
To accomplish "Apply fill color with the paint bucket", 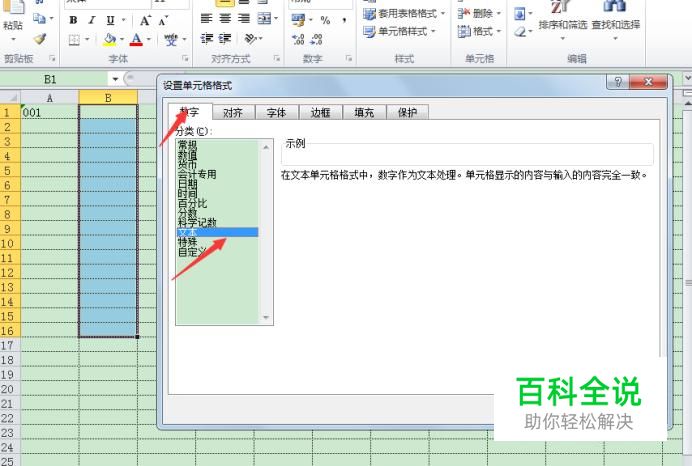I will tap(109, 40).
